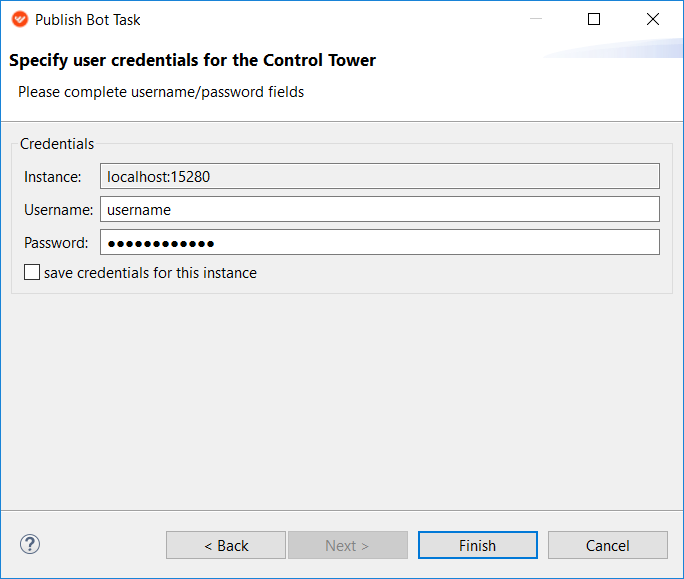Click the 'Publish Bot Task' title text
Image resolution: width=684 pixels, height=579 pixels.
click(x=87, y=20)
